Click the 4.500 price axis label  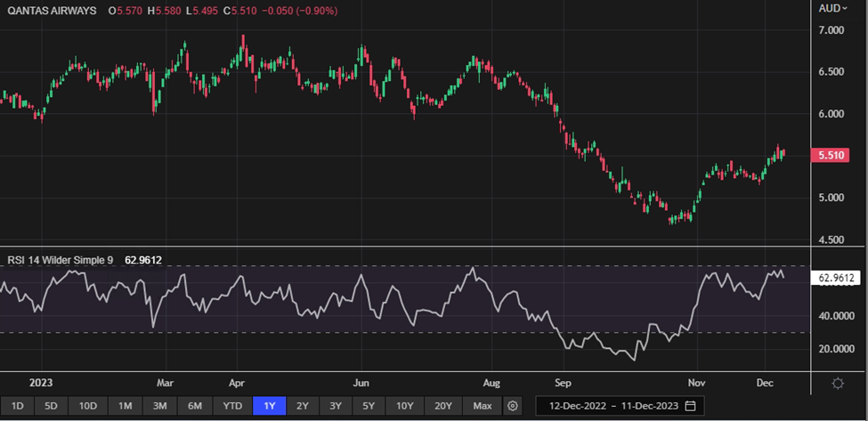831,240
